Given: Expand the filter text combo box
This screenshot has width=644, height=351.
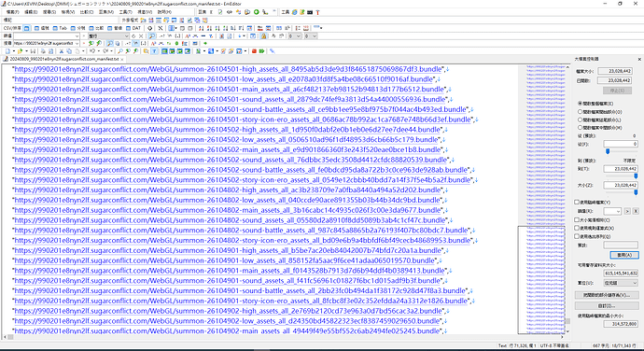Looking at the screenshot, I should [x=77, y=36].
